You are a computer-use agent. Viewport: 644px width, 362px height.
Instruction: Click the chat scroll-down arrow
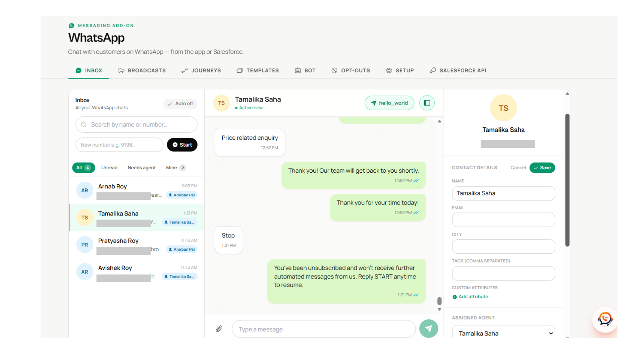439,309
